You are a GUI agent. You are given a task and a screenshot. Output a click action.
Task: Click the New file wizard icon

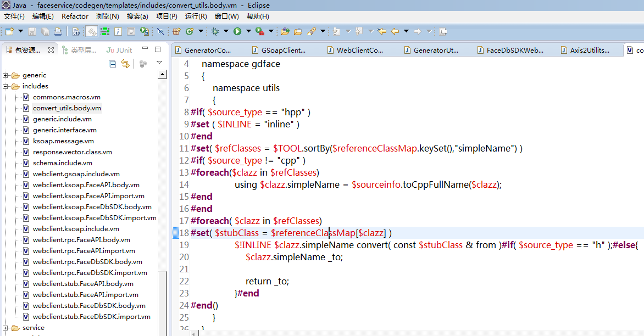(x=9, y=32)
